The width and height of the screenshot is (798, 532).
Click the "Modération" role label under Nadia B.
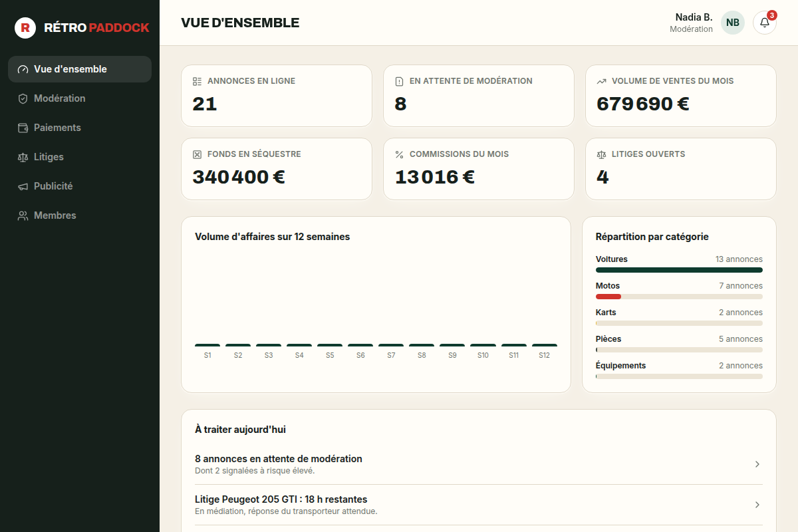coord(691,29)
